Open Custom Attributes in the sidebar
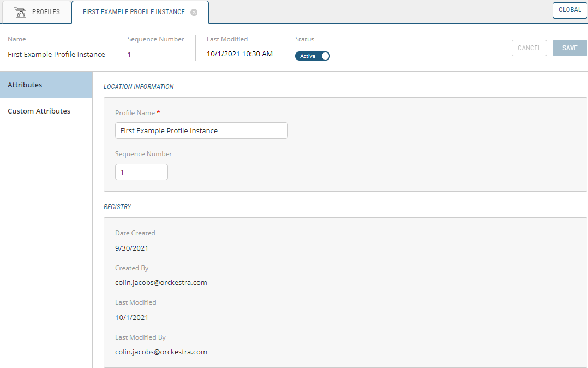Image resolution: width=588 pixels, height=368 pixels. point(39,111)
